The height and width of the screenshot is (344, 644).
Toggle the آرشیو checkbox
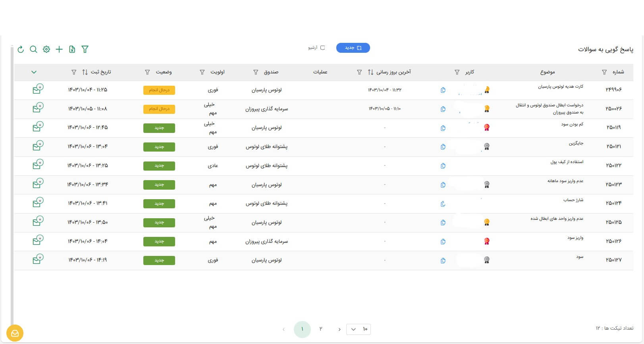(322, 48)
